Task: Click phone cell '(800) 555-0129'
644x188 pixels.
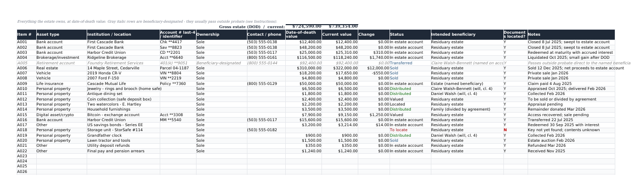Action: (266, 83)
